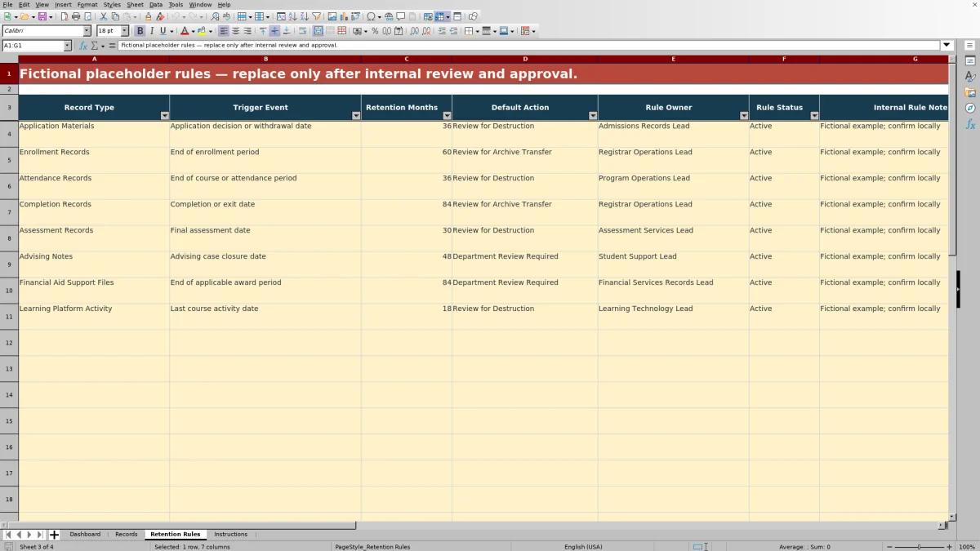Toggle Wrap Text
Screen dimensions: 980x551
click(x=302, y=31)
